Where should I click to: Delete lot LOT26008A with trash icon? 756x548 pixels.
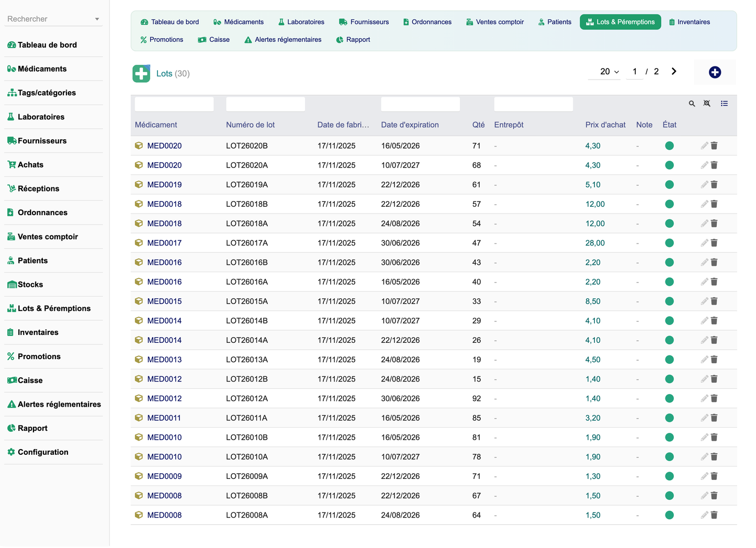(714, 515)
